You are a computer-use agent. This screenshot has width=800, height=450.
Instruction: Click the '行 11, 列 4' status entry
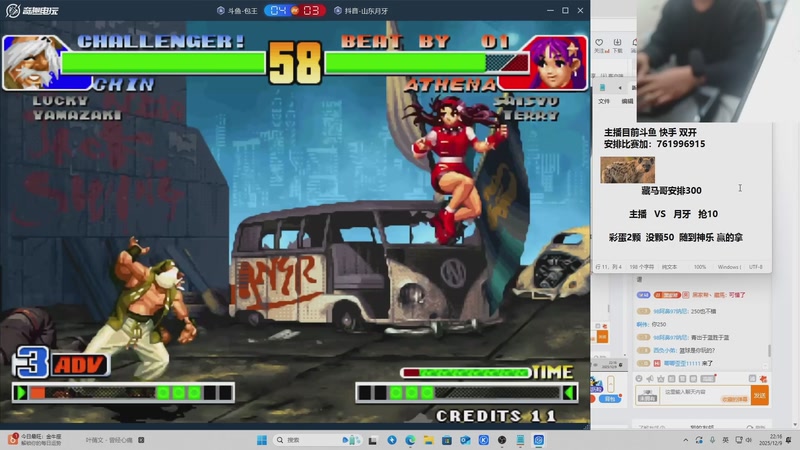click(608, 267)
